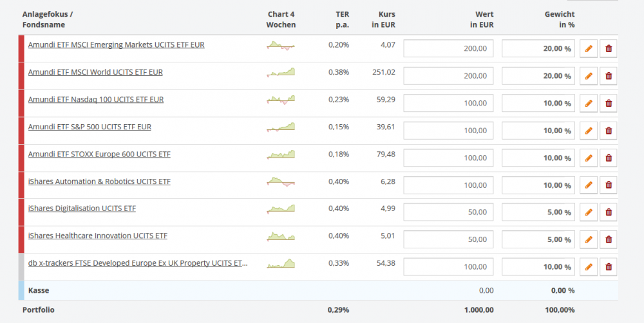
Task: Click red color bar of Amundi Nasdaq 100
Action: (x=21, y=103)
